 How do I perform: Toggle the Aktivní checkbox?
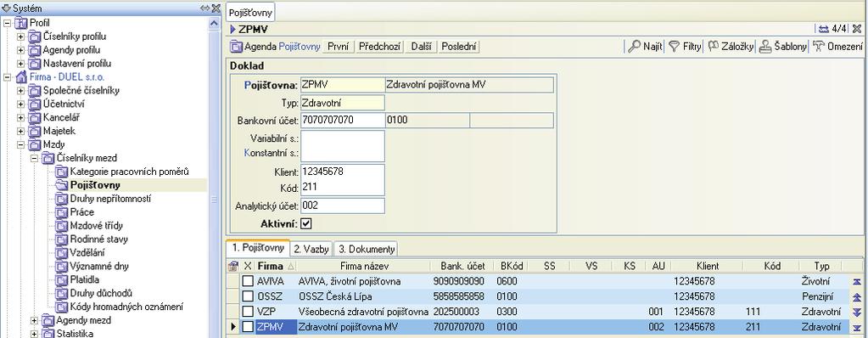(x=306, y=224)
